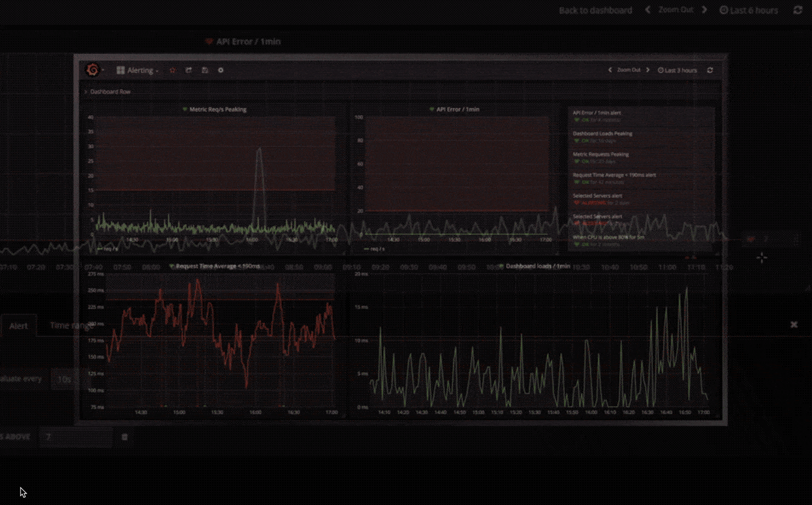Image resolution: width=812 pixels, height=505 pixels.
Task: Select 'API Error / 1min alert' in the alert list
Action: [597, 113]
